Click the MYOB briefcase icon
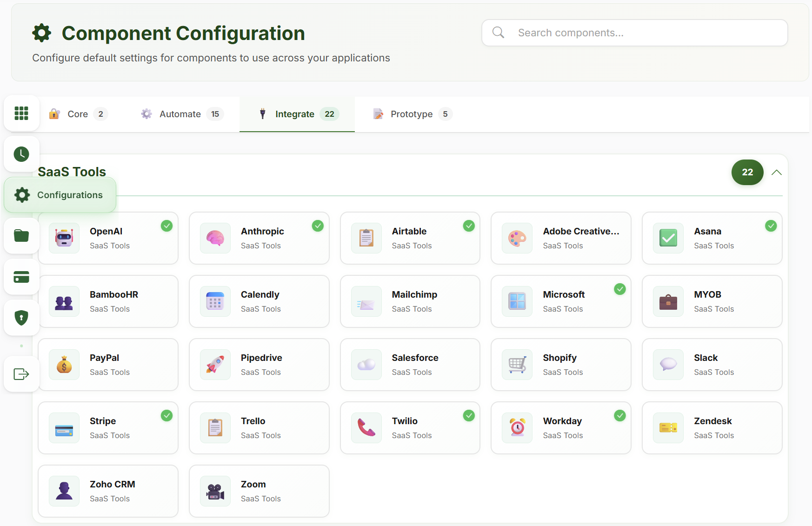 (668, 301)
